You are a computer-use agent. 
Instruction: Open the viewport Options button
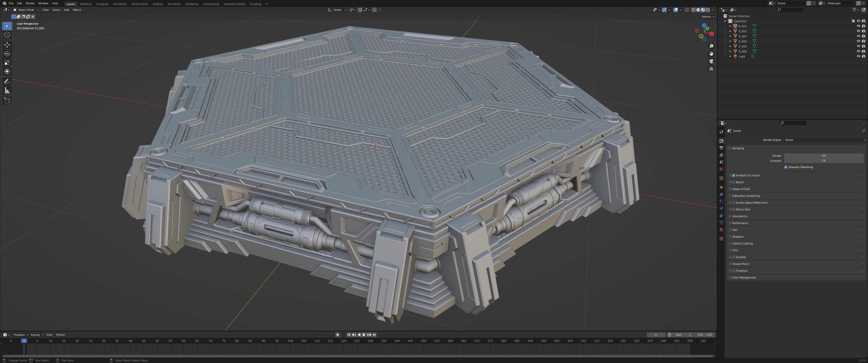point(707,16)
